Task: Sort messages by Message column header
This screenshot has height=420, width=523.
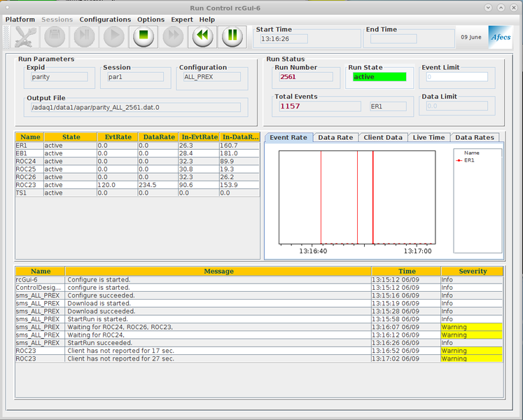Action: click(x=218, y=271)
